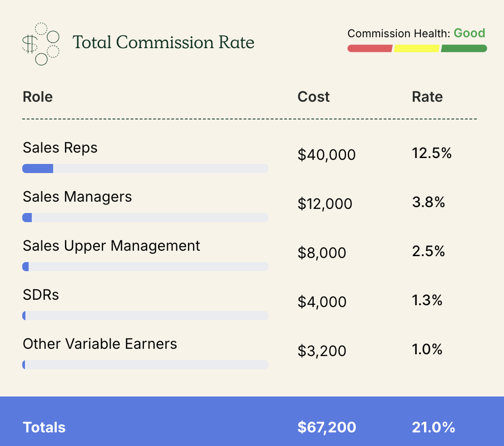The height and width of the screenshot is (446, 504).
Task: Click the Sales Managers 3.8% rate
Action: click(428, 202)
